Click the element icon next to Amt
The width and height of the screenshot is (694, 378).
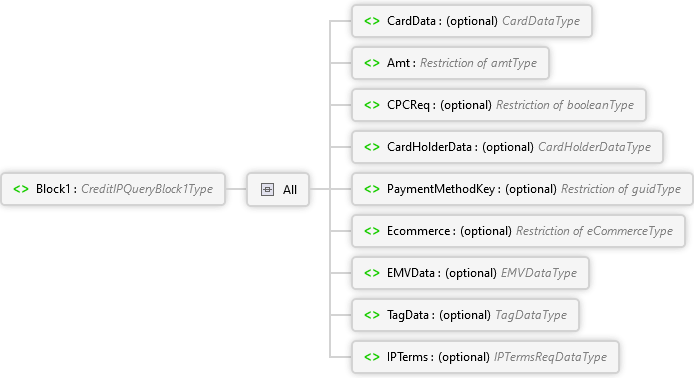point(372,63)
